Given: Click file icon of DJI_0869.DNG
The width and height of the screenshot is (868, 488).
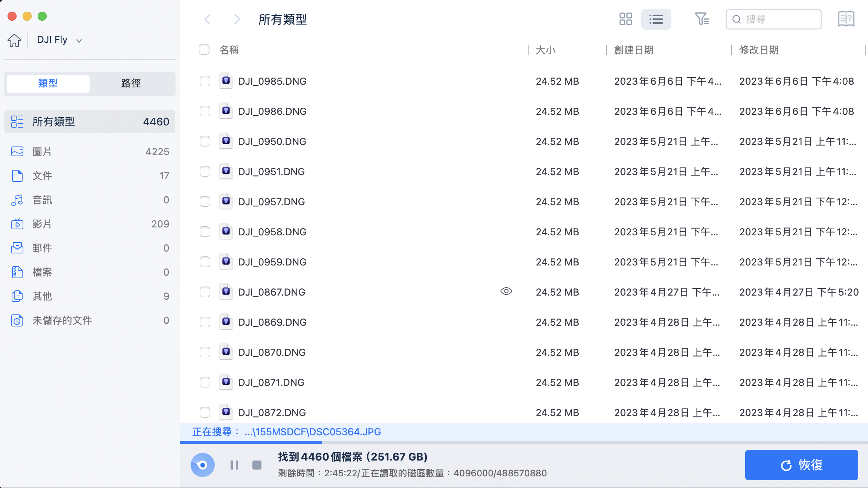Looking at the screenshot, I should tap(226, 322).
